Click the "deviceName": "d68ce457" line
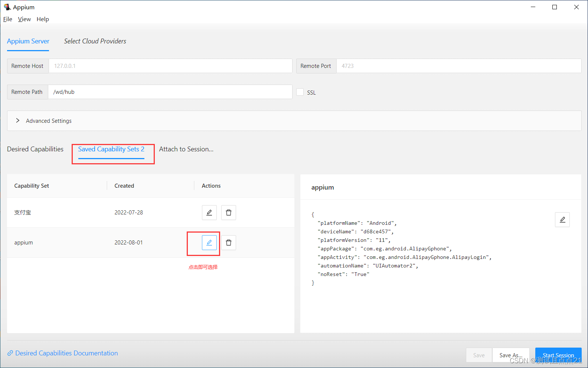The image size is (588, 368). [356, 231]
